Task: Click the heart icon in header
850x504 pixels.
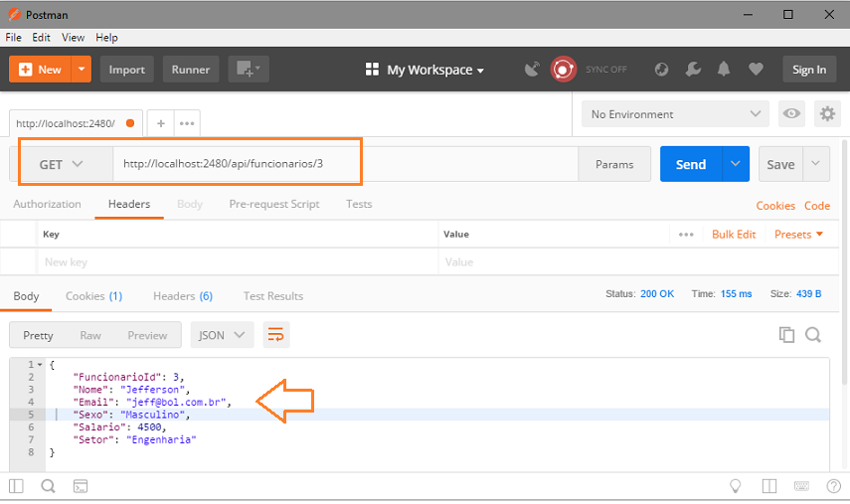Action: [756, 69]
